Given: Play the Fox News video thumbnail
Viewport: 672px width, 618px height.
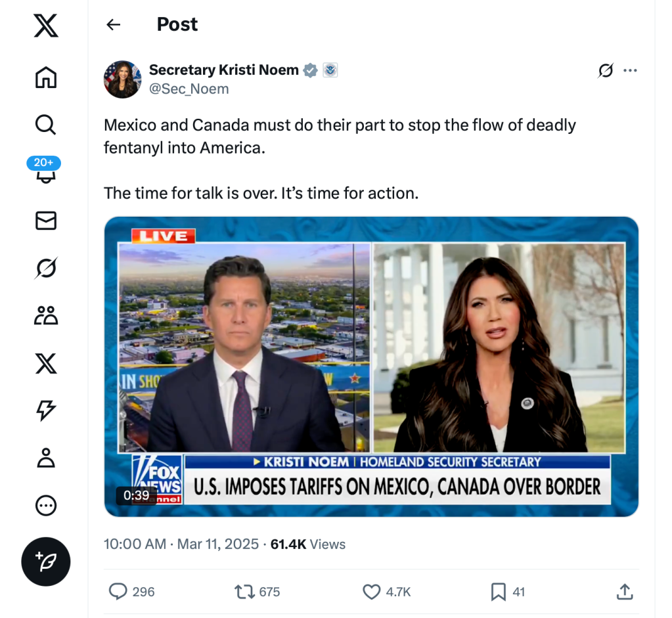Looking at the screenshot, I should coord(371,366).
